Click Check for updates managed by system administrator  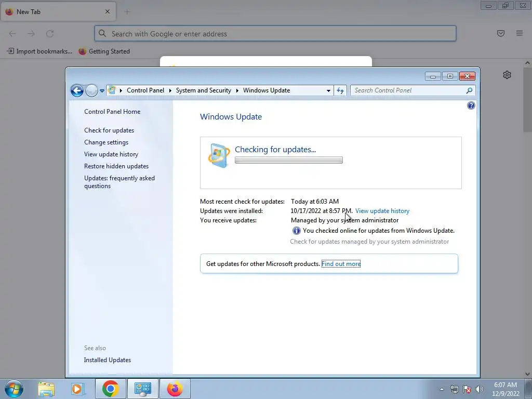369,242
